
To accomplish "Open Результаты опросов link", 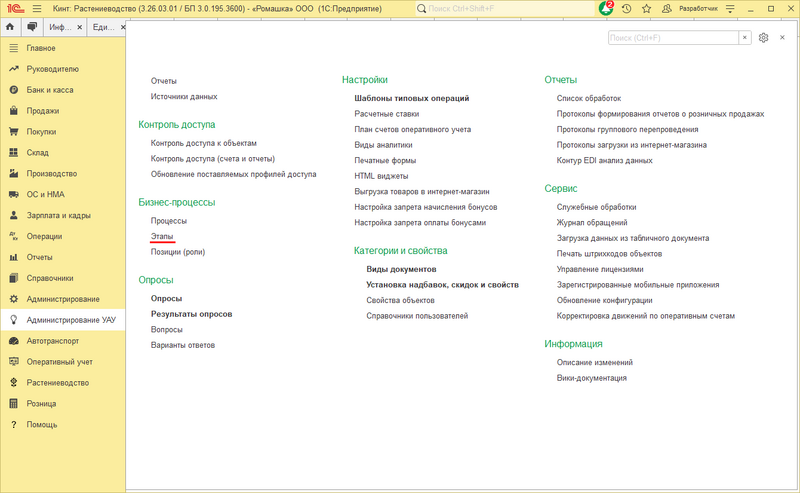I will [x=191, y=314].
